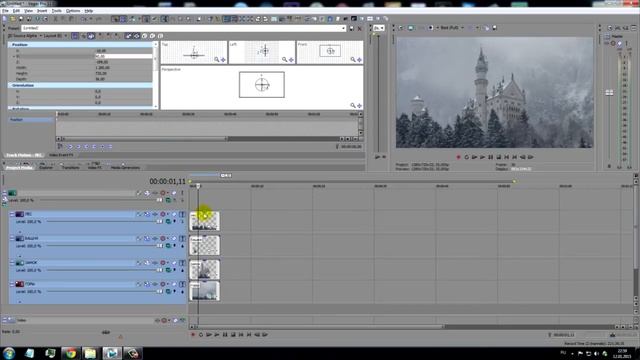Screen dimensions: 640x360
Task: Open the Explorer tab
Action: [x=46, y=167]
